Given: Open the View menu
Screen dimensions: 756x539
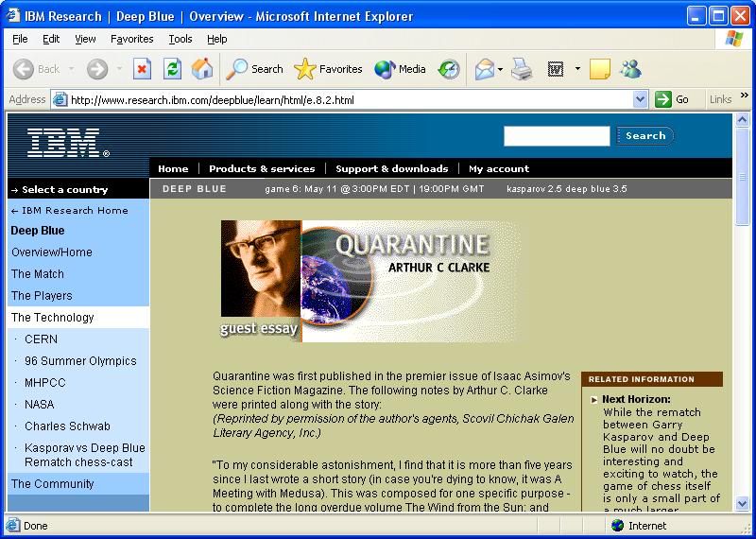Looking at the screenshot, I should pos(85,39).
